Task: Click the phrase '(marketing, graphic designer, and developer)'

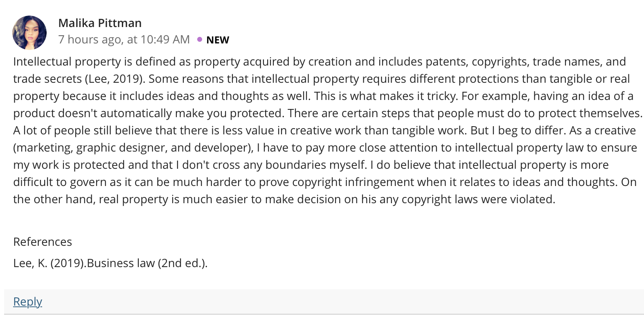Action: (133, 147)
